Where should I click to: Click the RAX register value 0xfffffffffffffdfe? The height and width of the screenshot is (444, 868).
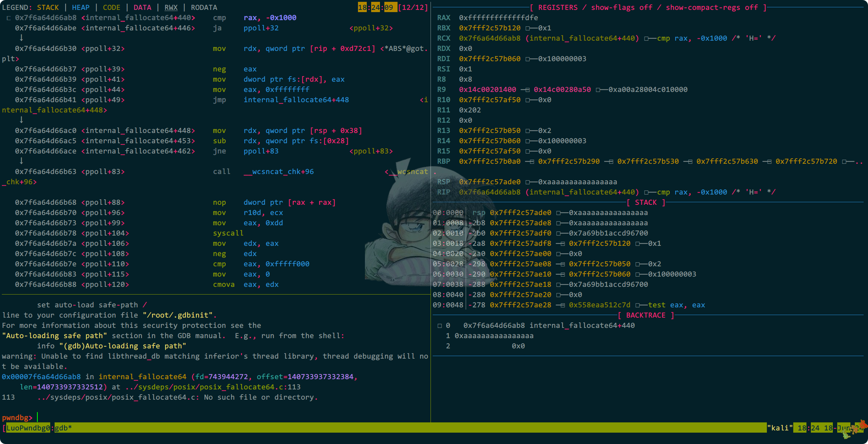point(498,18)
